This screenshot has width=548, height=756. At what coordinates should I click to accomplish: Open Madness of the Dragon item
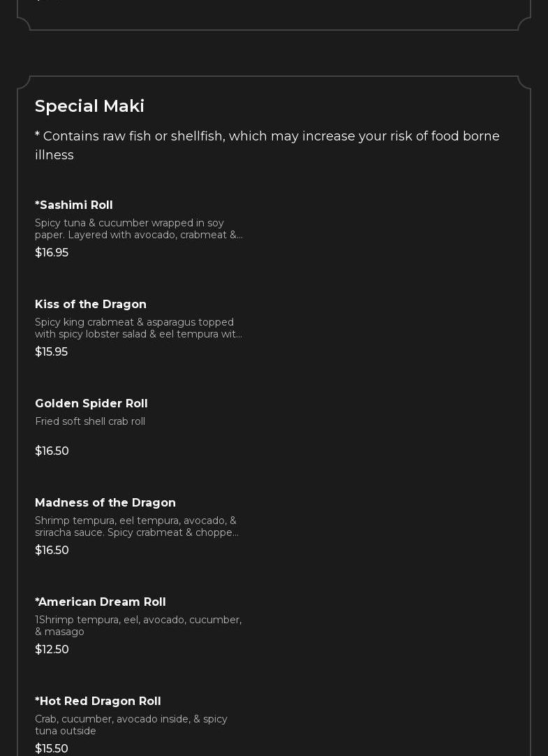point(105,502)
